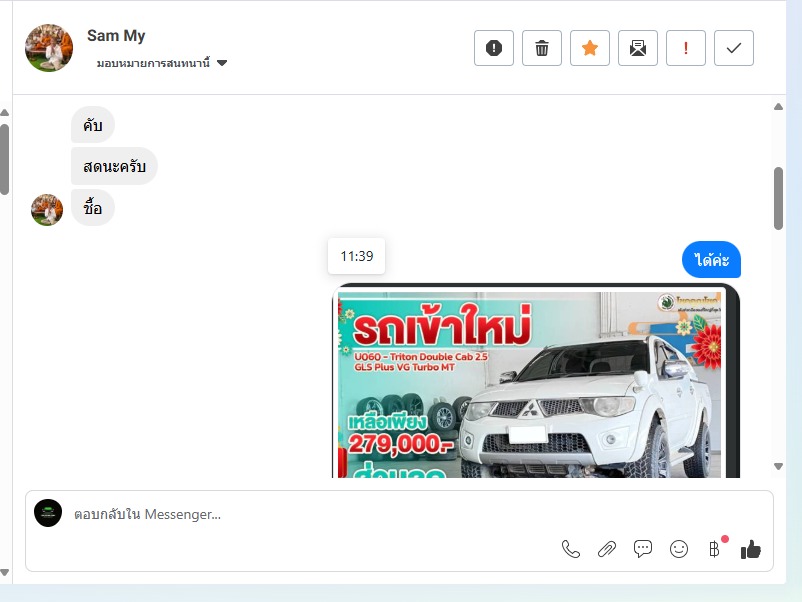Select the ได้ค่ะ sent message bubble

click(711, 260)
